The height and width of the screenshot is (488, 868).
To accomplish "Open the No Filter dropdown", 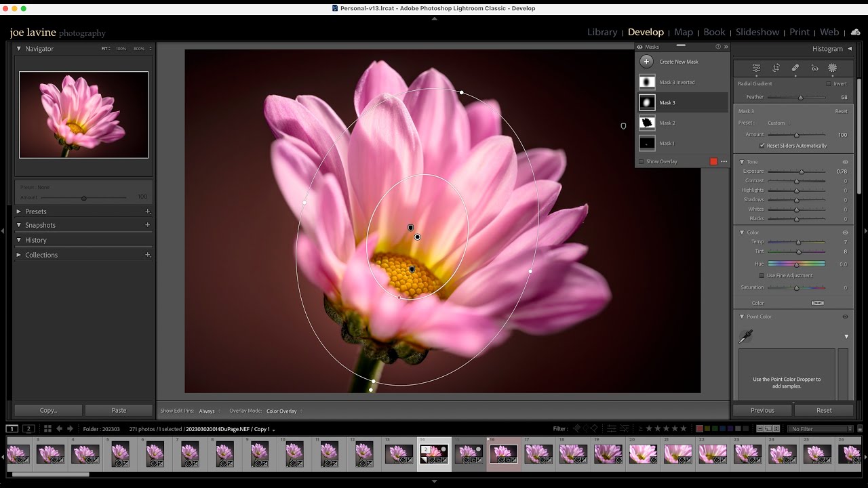I will tap(821, 428).
